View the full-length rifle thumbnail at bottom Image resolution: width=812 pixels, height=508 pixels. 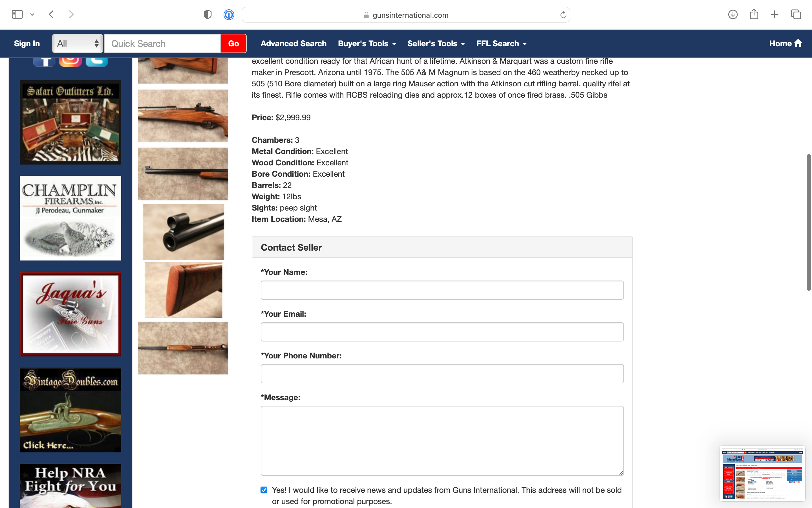click(x=183, y=349)
